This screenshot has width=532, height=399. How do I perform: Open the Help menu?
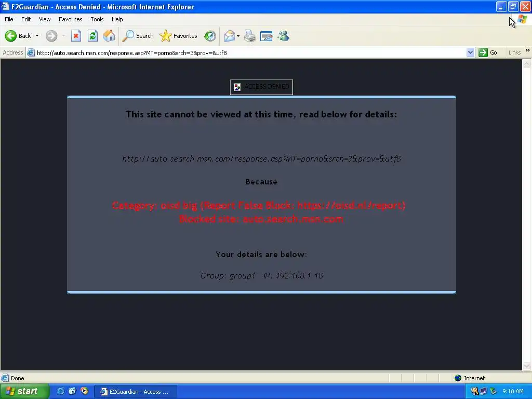coord(117,19)
